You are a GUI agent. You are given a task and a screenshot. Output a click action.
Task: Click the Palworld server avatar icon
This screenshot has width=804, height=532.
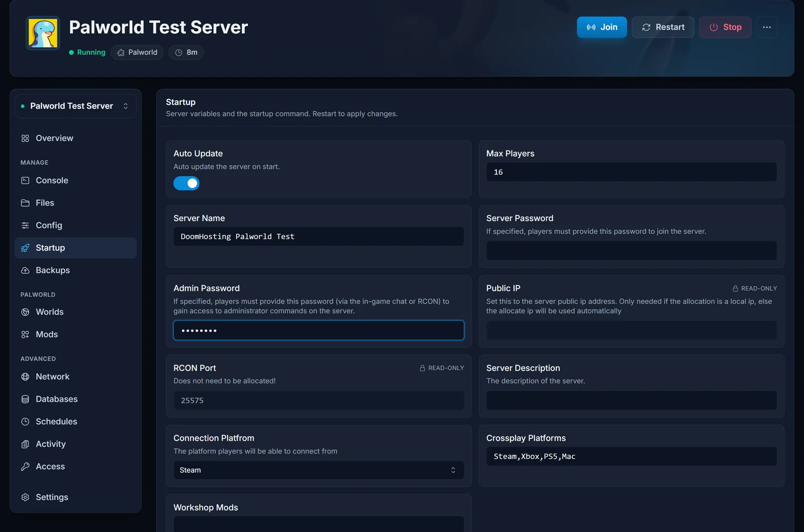(x=43, y=33)
